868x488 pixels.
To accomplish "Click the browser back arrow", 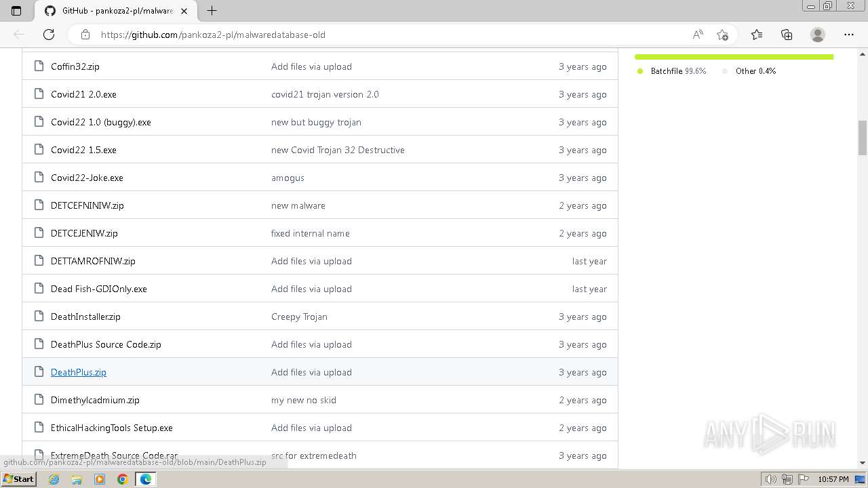I will (19, 35).
